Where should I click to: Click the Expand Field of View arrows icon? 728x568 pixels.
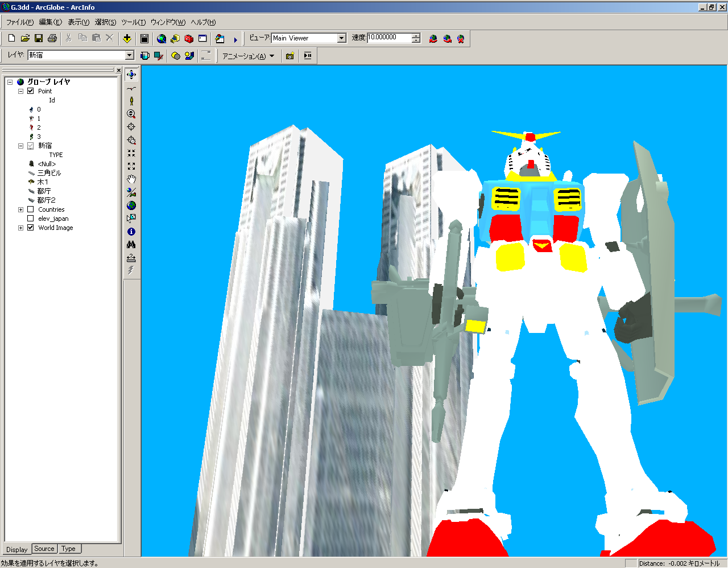tap(131, 166)
